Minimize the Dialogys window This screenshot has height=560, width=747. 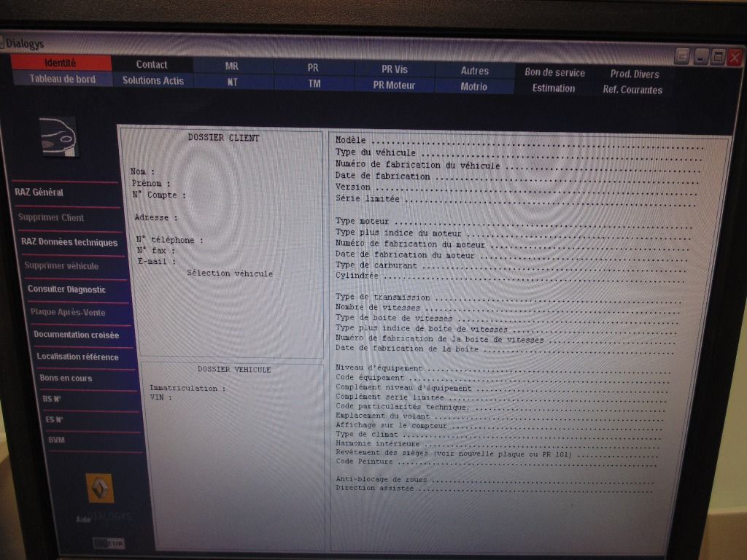click(x=700, y=58)
